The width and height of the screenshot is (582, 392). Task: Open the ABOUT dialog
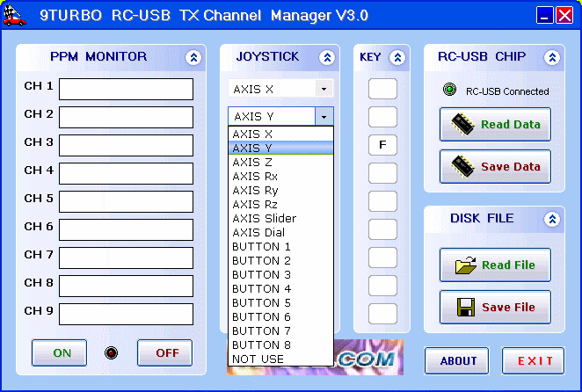(x=456, y=361)
